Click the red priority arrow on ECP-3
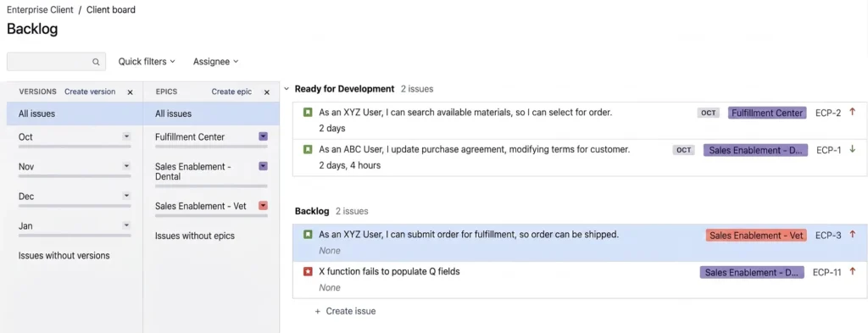This screenshot has height=333, width=868. (853, 235)
